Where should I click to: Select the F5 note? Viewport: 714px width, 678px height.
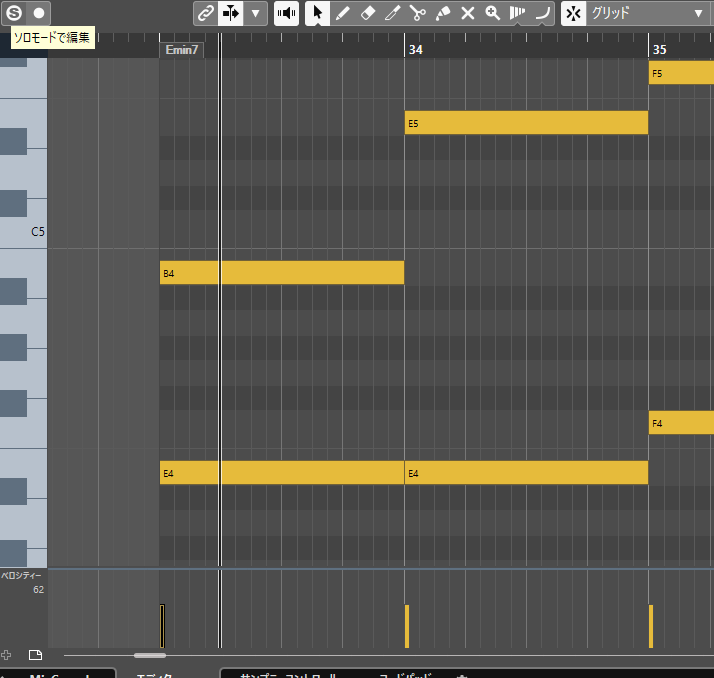coord(681,73)
